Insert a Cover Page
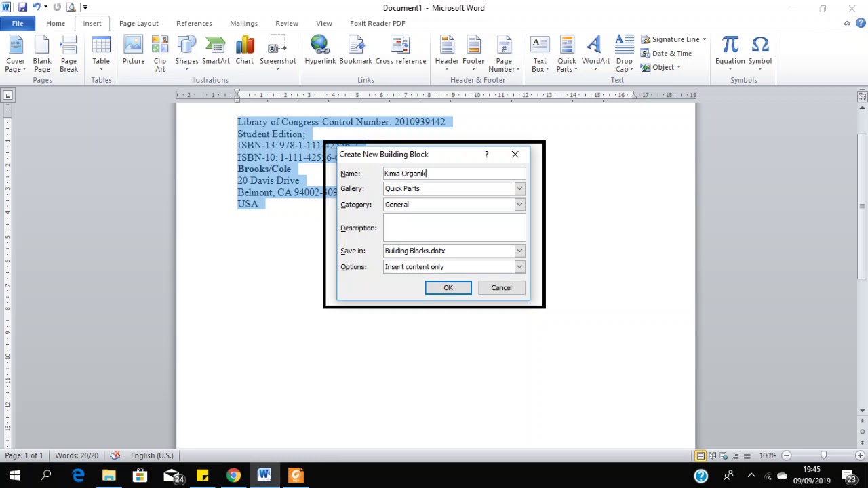Screen dimensions: 868x488 [x=15, y=54]
